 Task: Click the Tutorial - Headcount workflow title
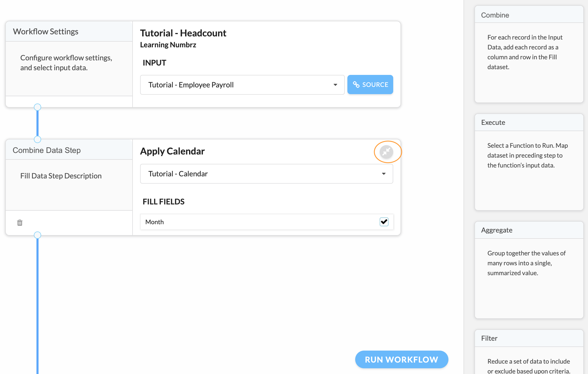click(183, 33)
